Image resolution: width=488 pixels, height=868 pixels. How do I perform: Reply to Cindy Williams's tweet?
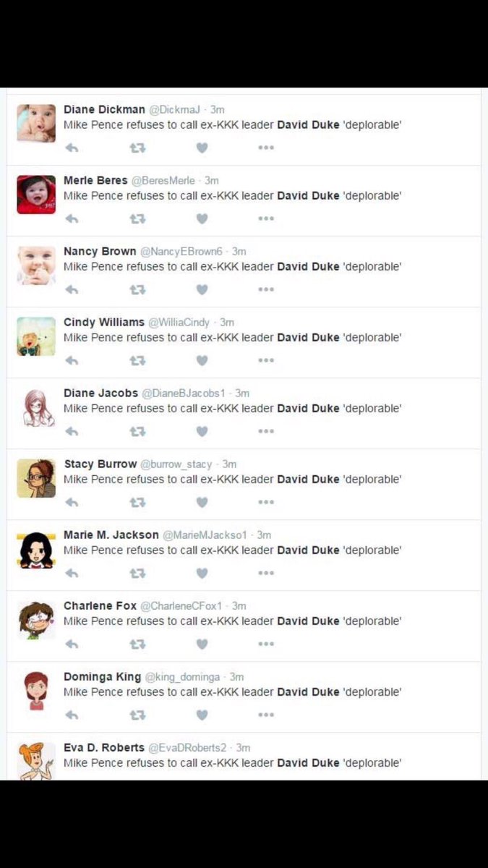pyautogui.click(x=72, y=360)
